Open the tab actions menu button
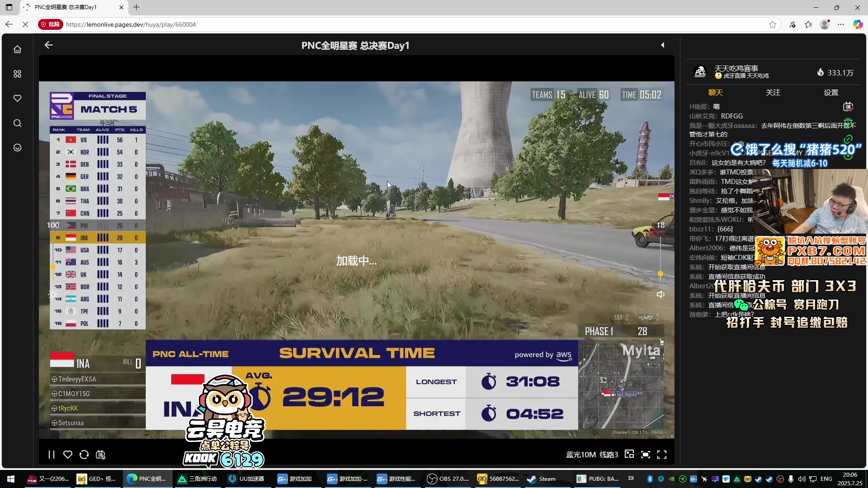The height and width of the screenshot is (488, 868). [x=9, y=7]
